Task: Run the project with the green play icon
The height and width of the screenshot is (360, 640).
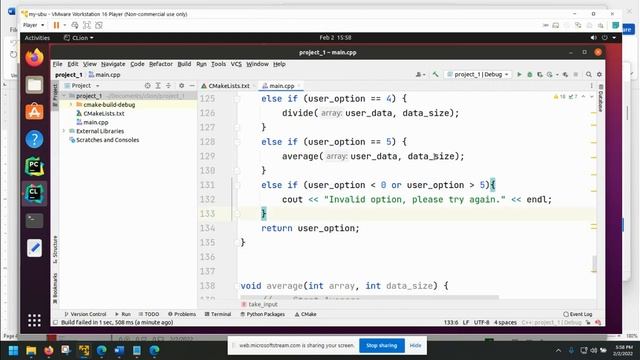Action: [519, 75]
